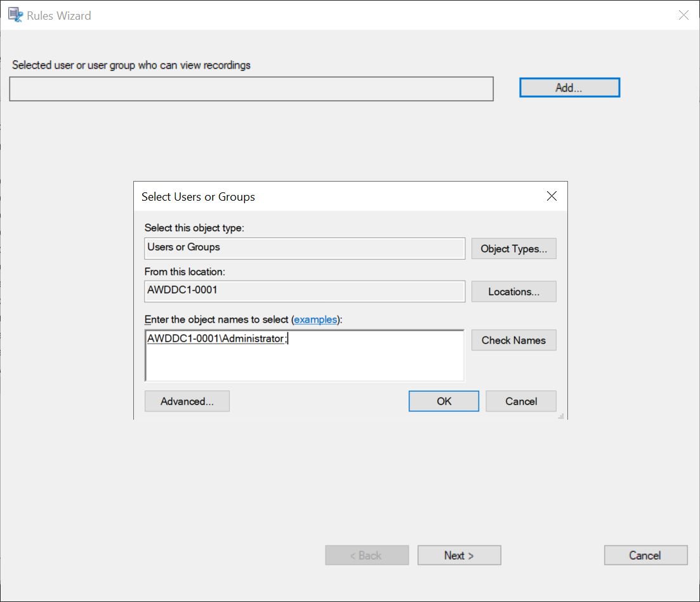Open the Locations dialog
Image resolution: width=700 pixels, height=602 pixels.
coord(513,291)
